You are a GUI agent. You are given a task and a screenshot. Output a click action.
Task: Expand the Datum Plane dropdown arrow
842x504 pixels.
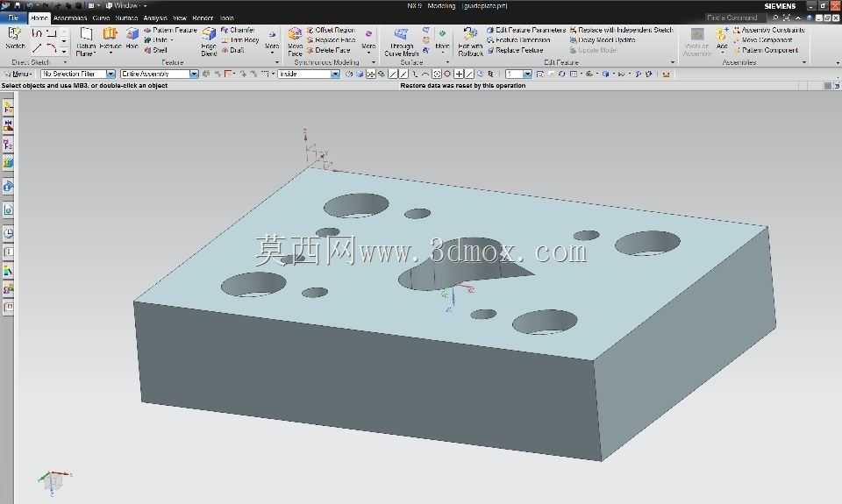[x=95, y=53]
